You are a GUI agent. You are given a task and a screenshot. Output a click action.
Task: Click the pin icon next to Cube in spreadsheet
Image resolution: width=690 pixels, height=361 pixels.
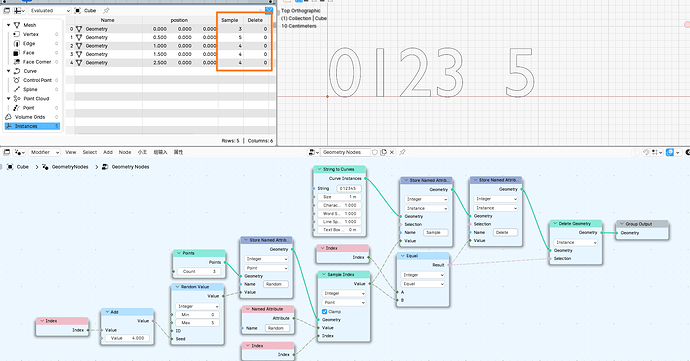106,11
